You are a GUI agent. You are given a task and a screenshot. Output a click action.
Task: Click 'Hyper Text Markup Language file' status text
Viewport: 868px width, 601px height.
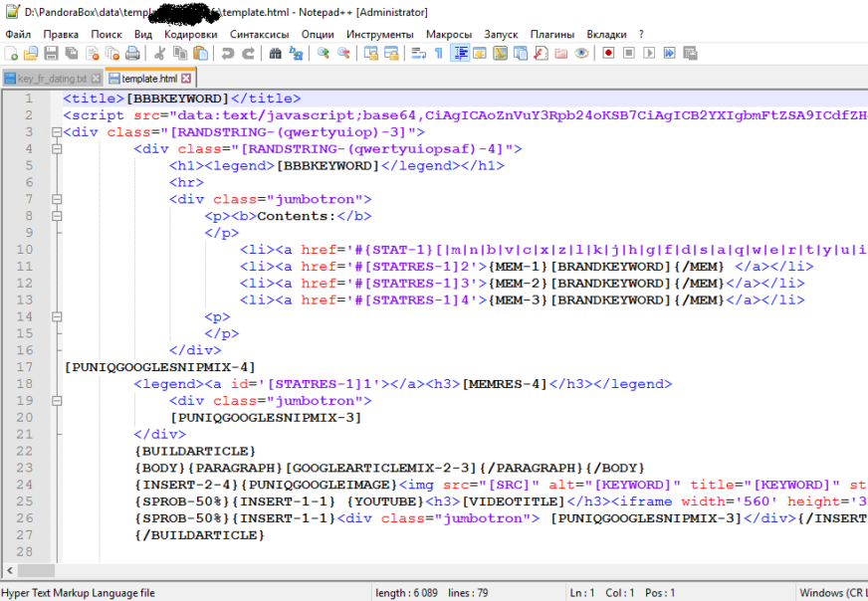click(x=78, y=593)
